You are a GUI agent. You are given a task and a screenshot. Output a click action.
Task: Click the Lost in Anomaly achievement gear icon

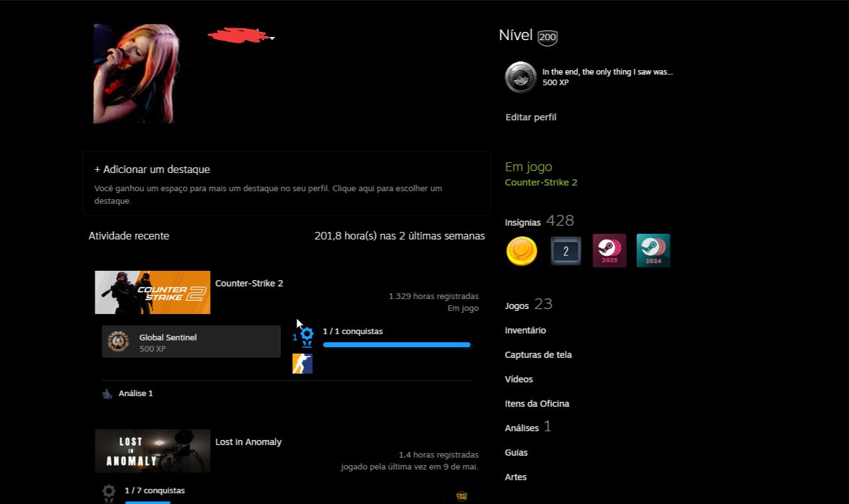pos(109,493)
